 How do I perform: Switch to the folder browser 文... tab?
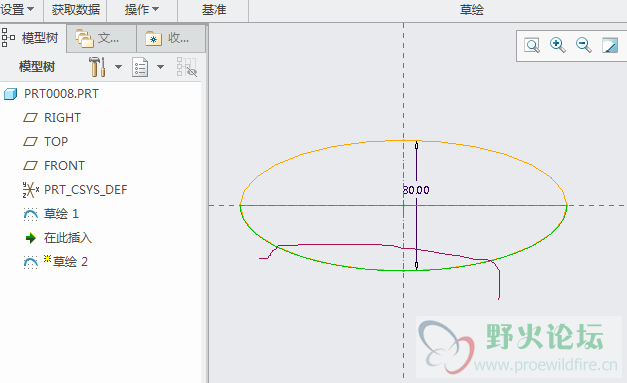pos(102,38)
